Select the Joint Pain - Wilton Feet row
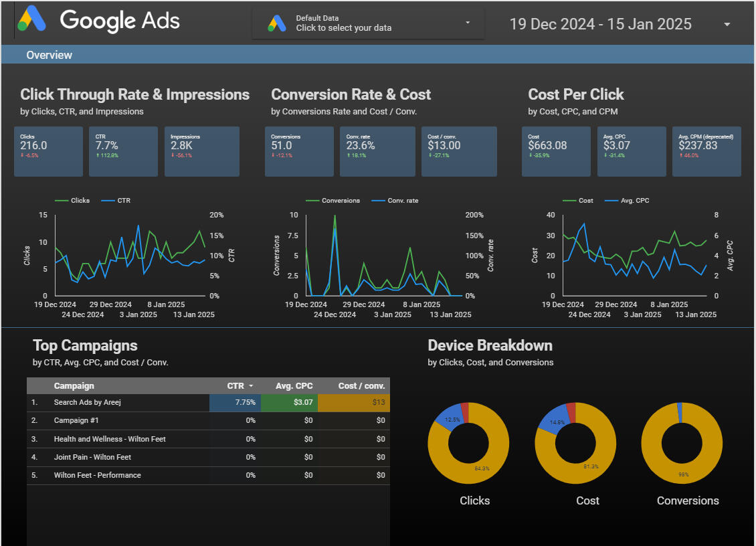This screenshot has width=756, height=546. tap(208, 457)
